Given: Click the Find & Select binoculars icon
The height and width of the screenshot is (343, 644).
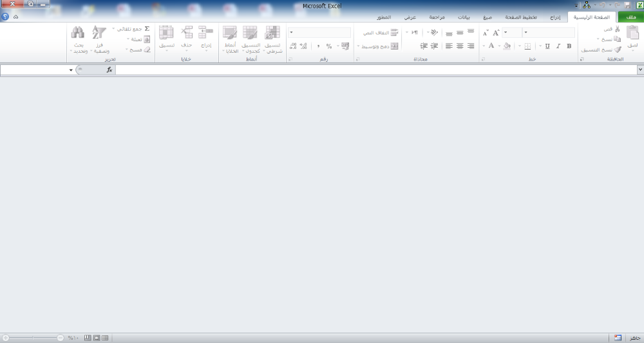Looking at the screenshot, I should point(78,33).
